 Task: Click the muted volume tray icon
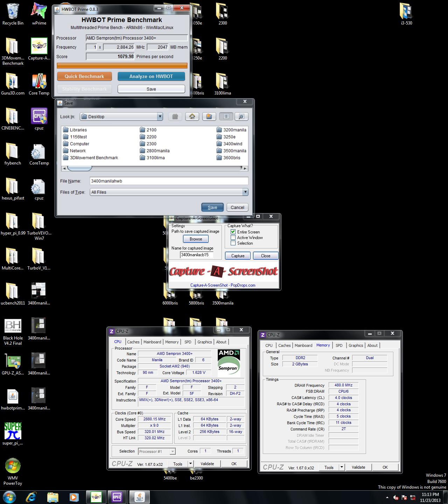pyautogui.click(x=396, y=497)
